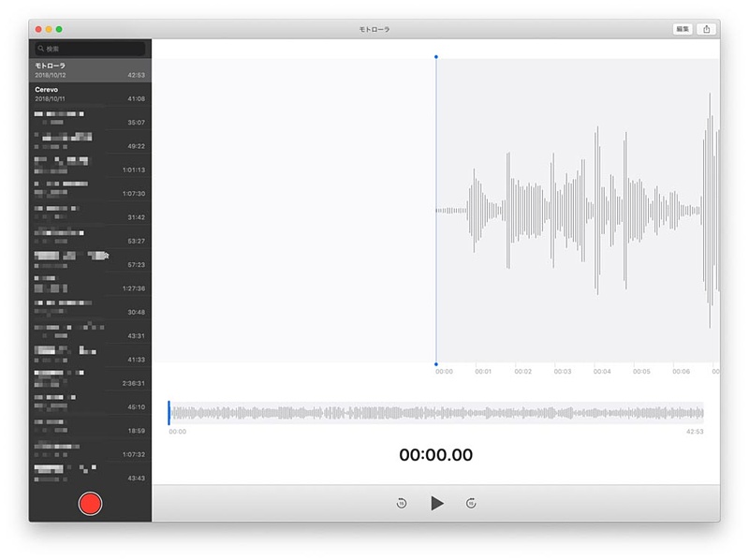The width and height of the screenshot is (749, 560).
Task: Tap the red record button
Action: pos(90,502)
